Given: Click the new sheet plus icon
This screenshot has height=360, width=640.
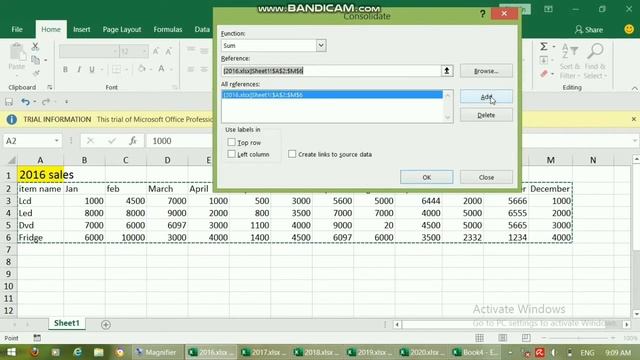Looking at the screenshot, I should click(106, 324).
